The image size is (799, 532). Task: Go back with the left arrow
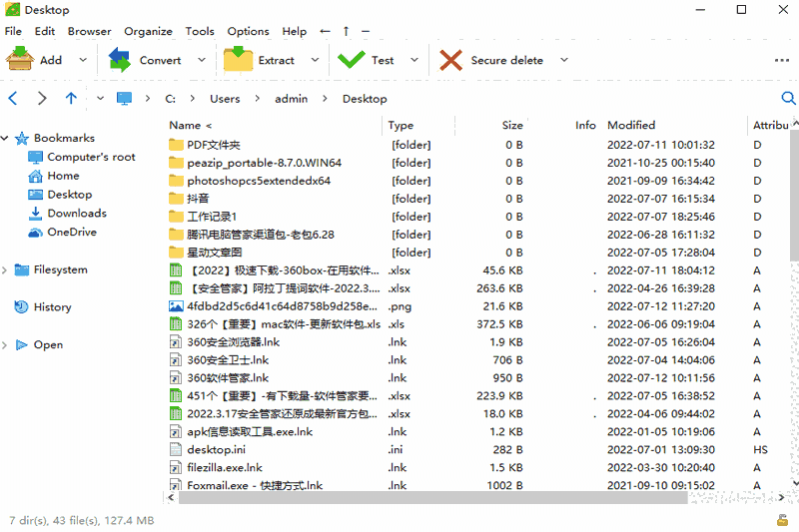coord(13,98)
